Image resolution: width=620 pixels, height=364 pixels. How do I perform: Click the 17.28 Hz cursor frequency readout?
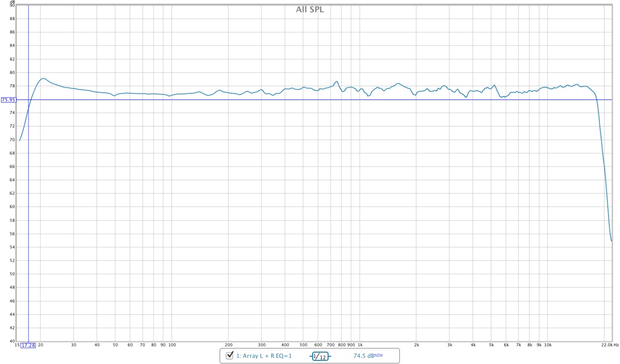28,345
